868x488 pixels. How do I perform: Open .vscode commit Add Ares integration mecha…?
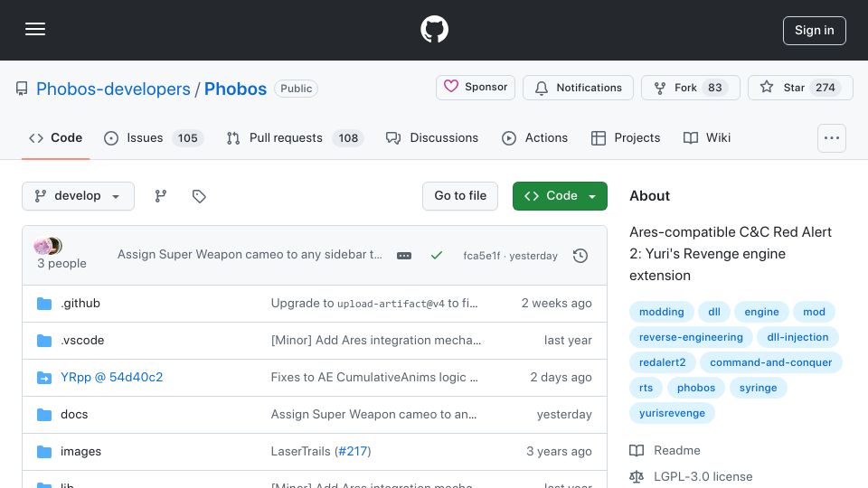(376, 341)
